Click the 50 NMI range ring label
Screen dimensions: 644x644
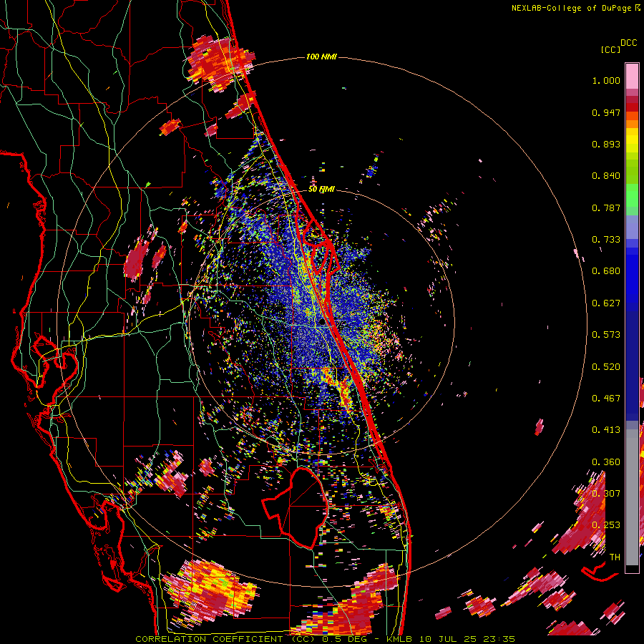click(x=321, y=190)
